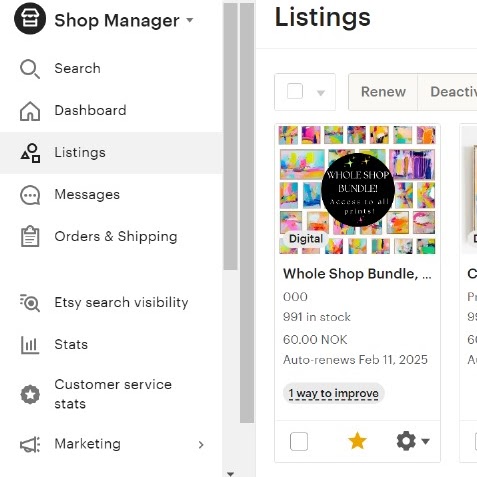Click the Orders & Shipping clipboard icon
Image resolution: width=477 pixels, height=477 pixels.
point(30,237)
